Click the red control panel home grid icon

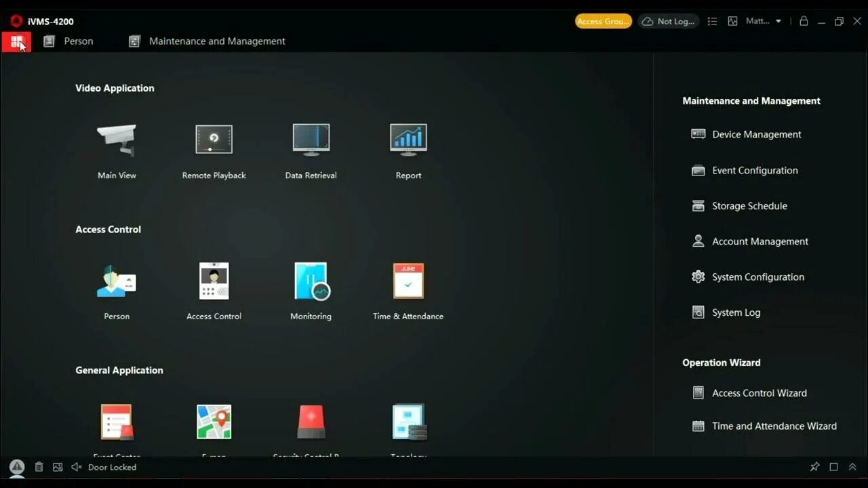click(16, 41)
